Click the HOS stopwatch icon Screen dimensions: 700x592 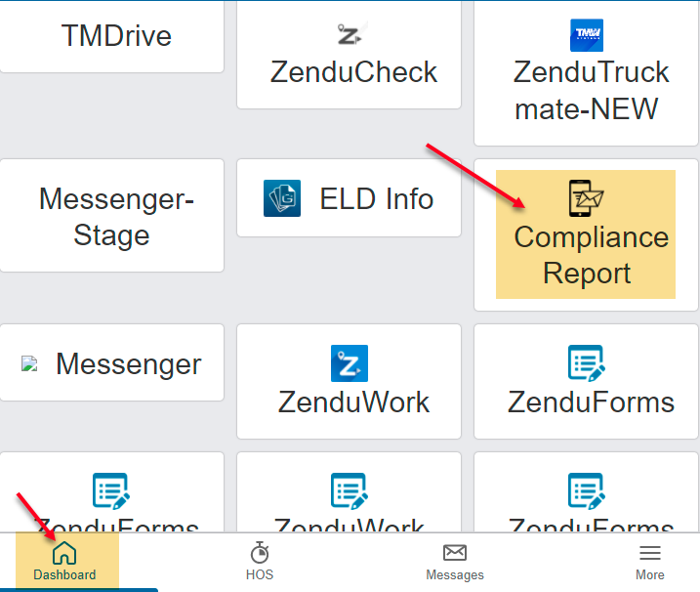tap(260, 553)
